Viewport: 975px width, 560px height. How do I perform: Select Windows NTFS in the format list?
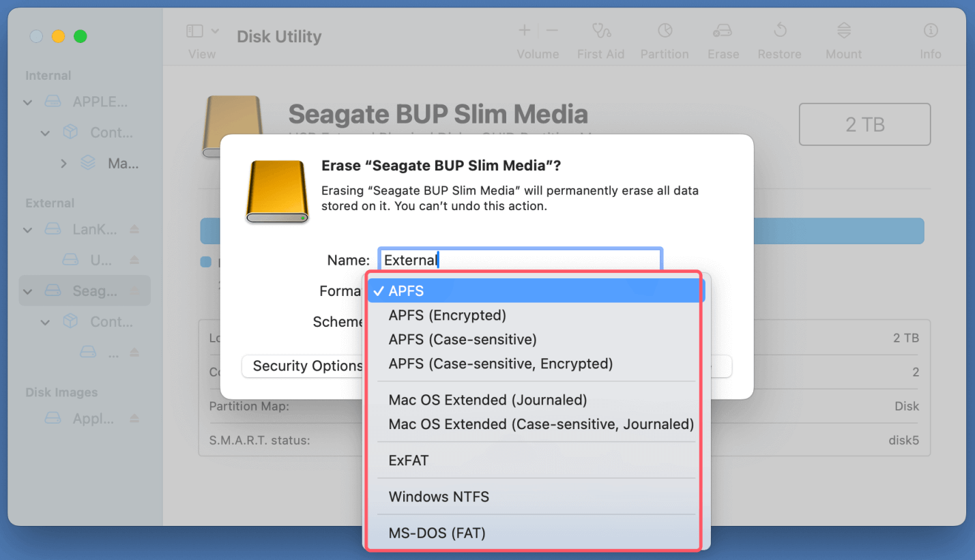point(439,497)
